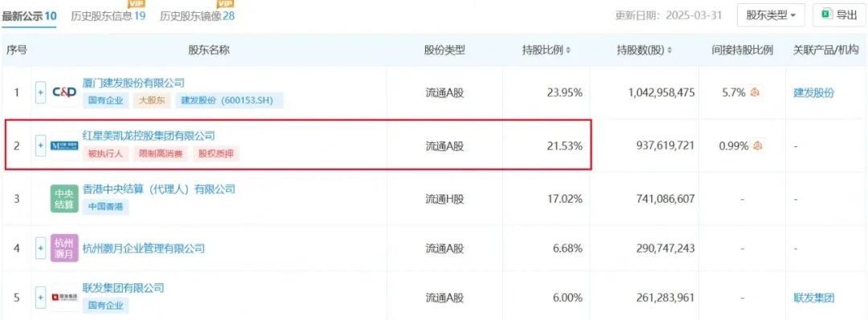Click the 联发集团 logo icon
Viewport: 868px width, 320px height.
tap(65, 297)
